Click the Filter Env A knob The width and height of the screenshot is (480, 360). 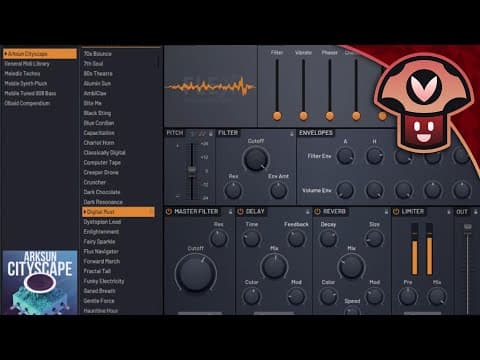point(345,156)
